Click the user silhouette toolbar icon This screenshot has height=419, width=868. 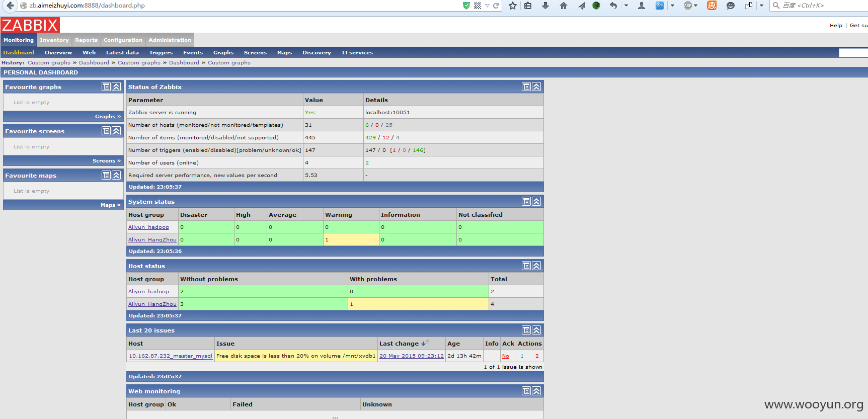[x=642, y=6]
